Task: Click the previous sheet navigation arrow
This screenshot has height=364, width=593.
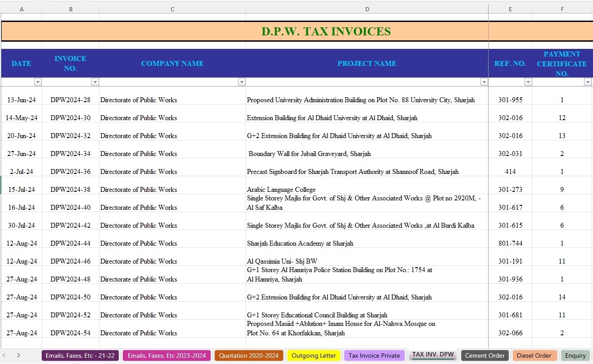Action: tap(4, 355)
